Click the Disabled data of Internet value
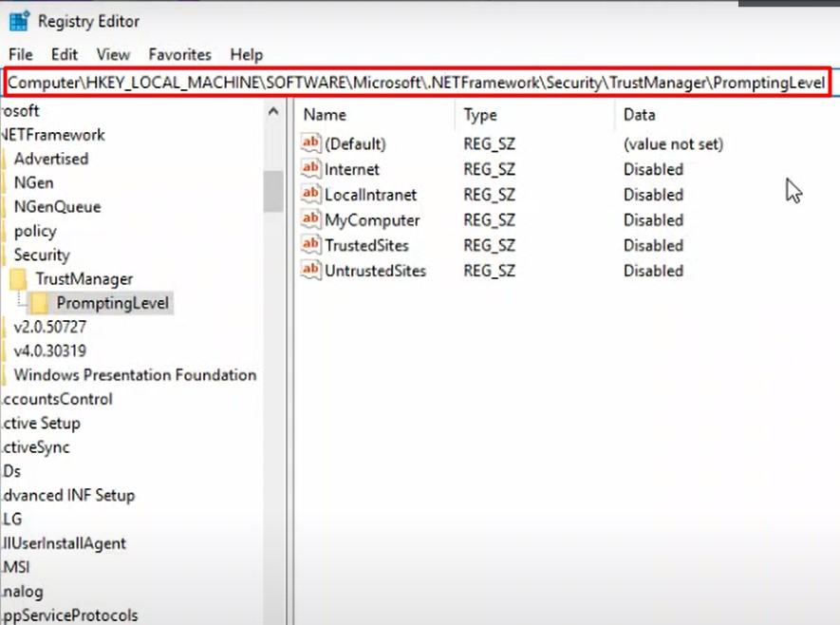Screen dimensions: 840x625 [653, 169]
